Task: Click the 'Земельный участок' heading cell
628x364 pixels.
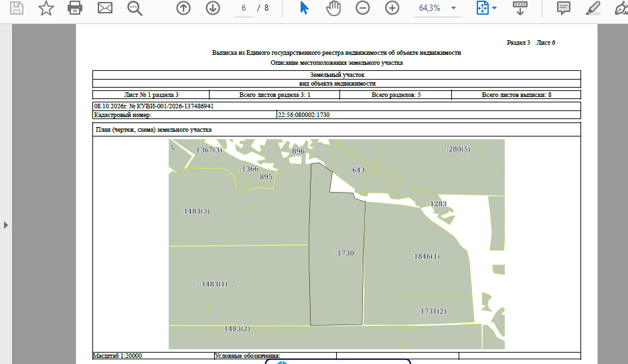Action: click(337, 75)
